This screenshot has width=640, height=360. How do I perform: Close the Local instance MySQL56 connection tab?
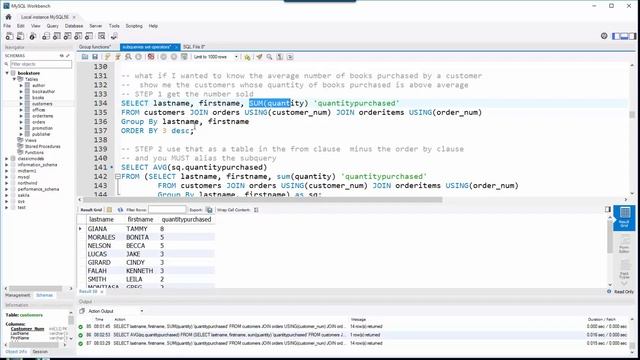pyautogui.click(x=74, y=17)
